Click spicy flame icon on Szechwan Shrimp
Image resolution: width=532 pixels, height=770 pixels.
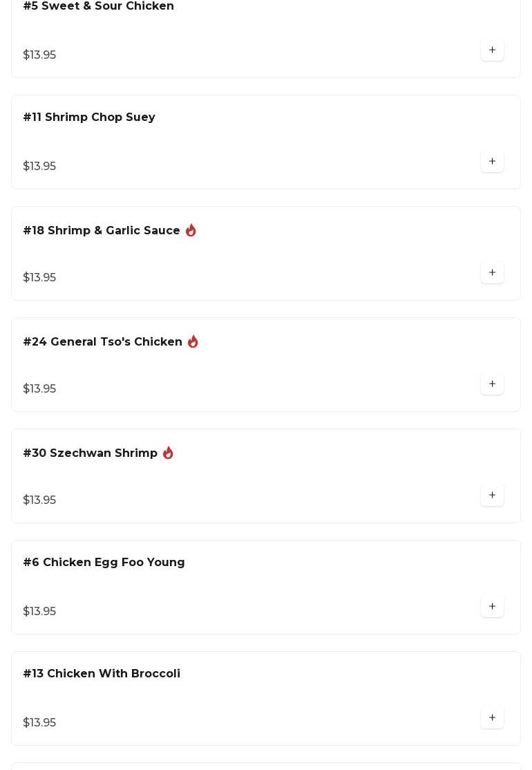[x=168, y=453]
